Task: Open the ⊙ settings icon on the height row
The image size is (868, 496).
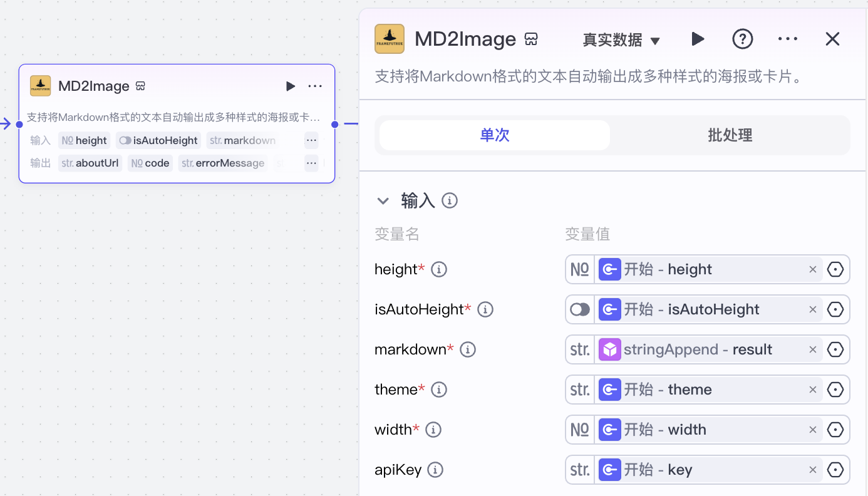Action: (x=835, y=269)
